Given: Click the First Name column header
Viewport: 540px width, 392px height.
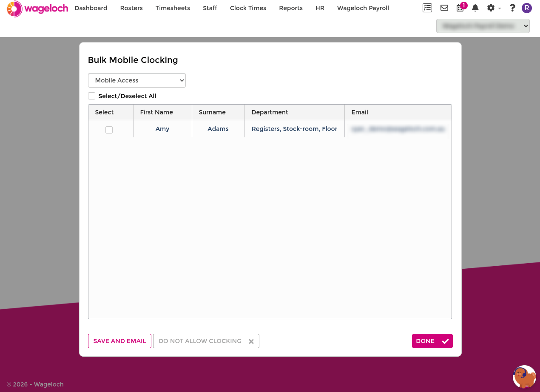Looking at the screenshot, I should coord(163,112).
